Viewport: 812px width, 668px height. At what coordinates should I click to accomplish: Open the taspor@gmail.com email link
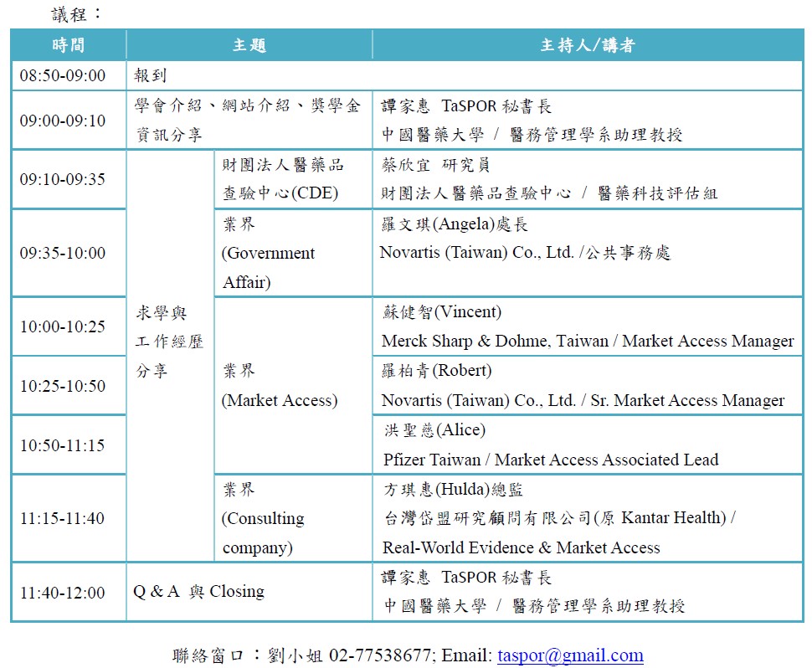(570, 655)
